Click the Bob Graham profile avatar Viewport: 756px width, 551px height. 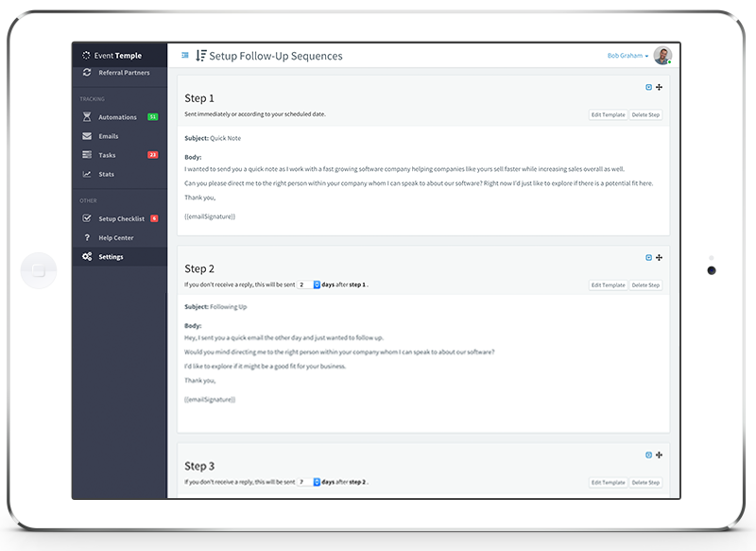(662, 56)
